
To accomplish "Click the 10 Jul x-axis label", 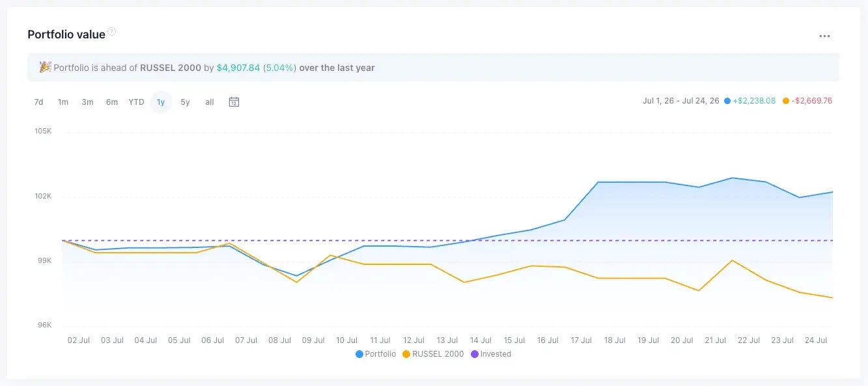I will coord(347,340).
